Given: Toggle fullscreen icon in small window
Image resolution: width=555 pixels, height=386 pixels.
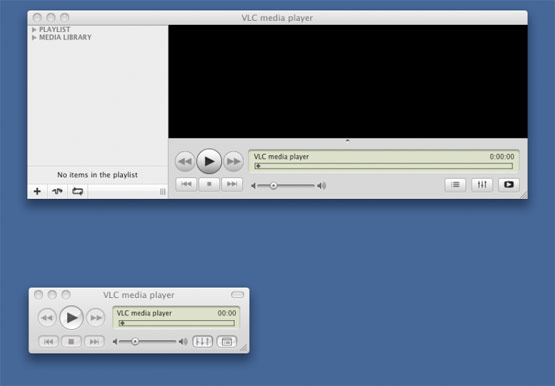Looking at the screenshot, I should (227, 341).
